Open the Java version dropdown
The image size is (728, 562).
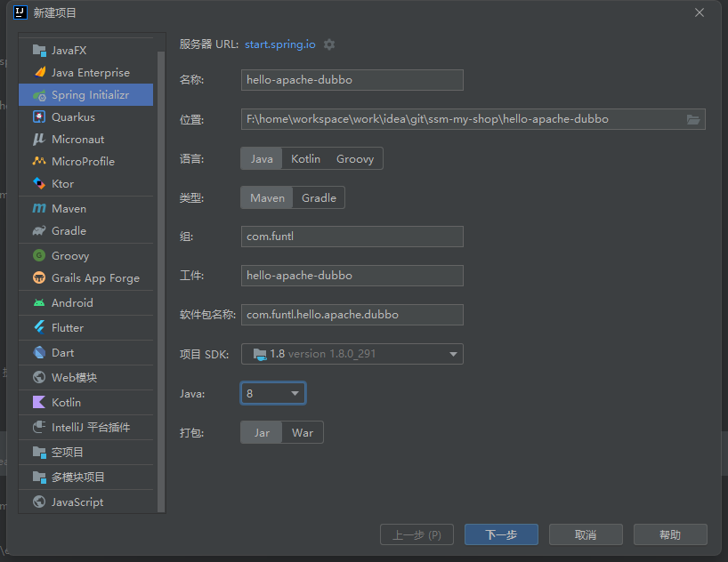tap(273, 394)
